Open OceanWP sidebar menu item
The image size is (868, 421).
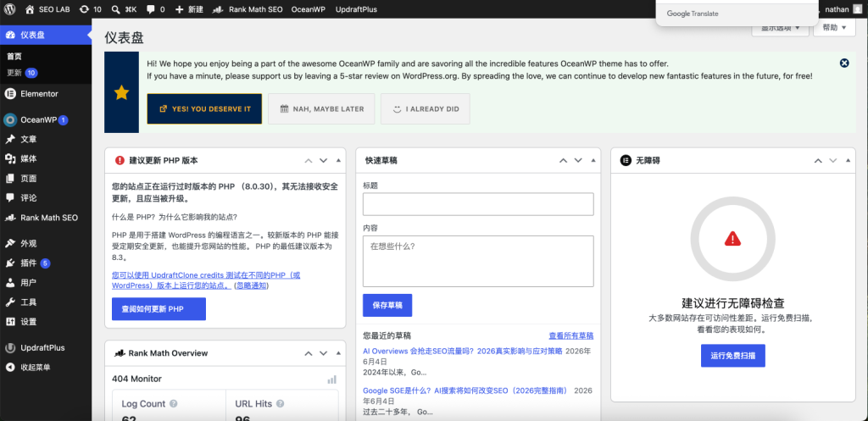coord(46,120)
